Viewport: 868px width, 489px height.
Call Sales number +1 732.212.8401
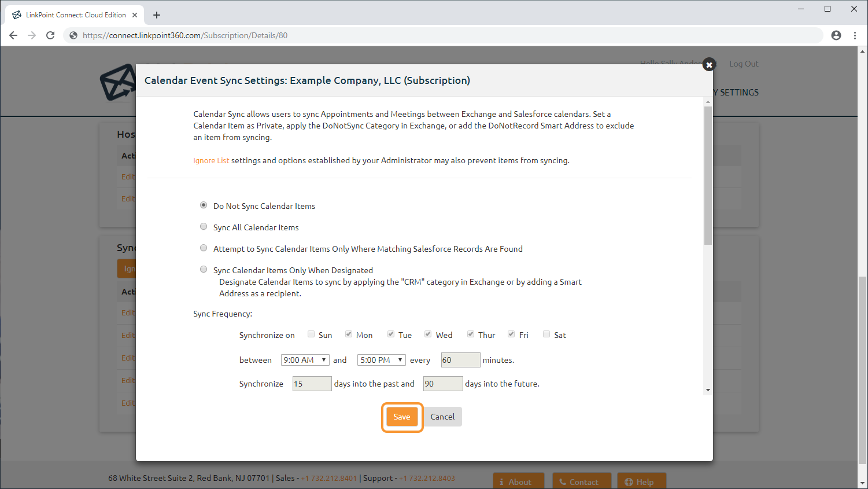[329, 478]
